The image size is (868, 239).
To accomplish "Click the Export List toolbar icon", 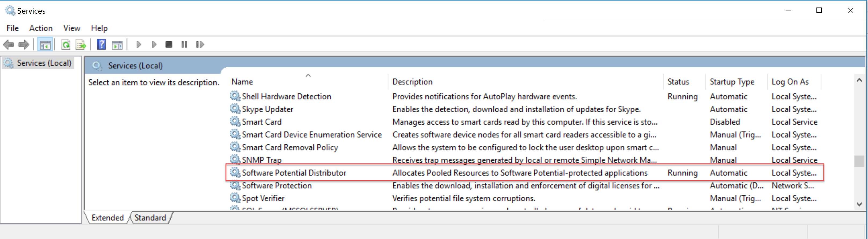I will point(81,44).
